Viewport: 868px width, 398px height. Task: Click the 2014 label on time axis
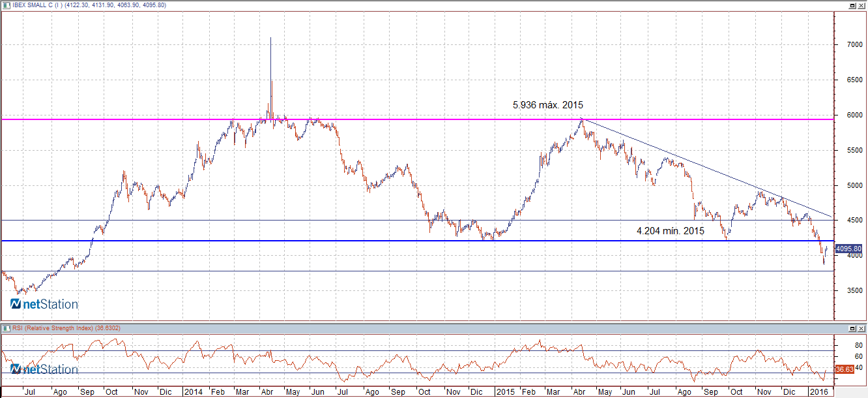click(x=193, y=392)
